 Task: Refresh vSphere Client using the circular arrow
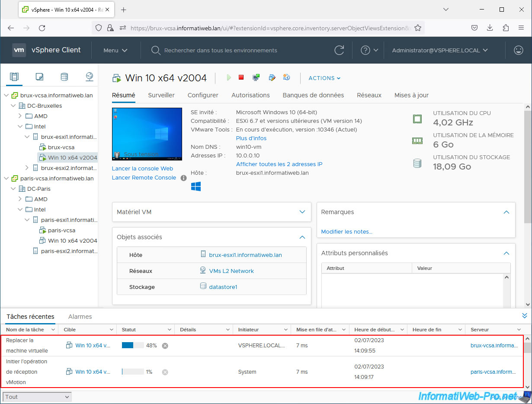pyautogui.click(x=340, y=50)
